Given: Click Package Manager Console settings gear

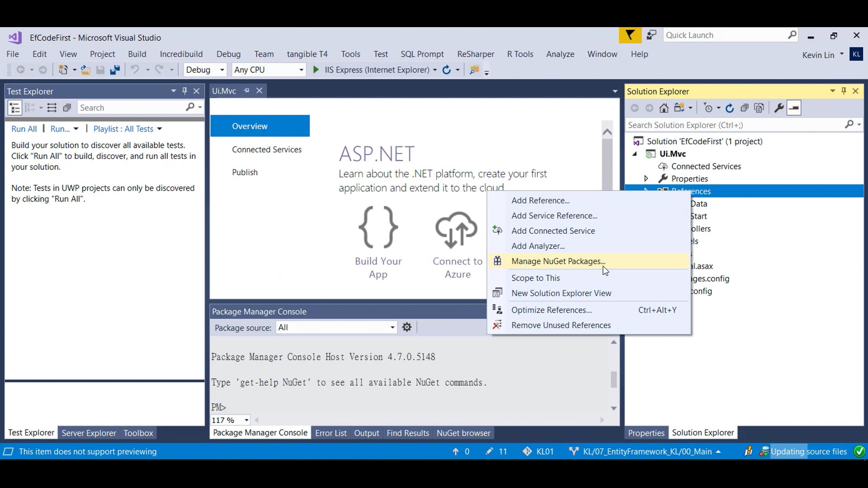Looking at the screenshot, I should click(x=407, y=327).
